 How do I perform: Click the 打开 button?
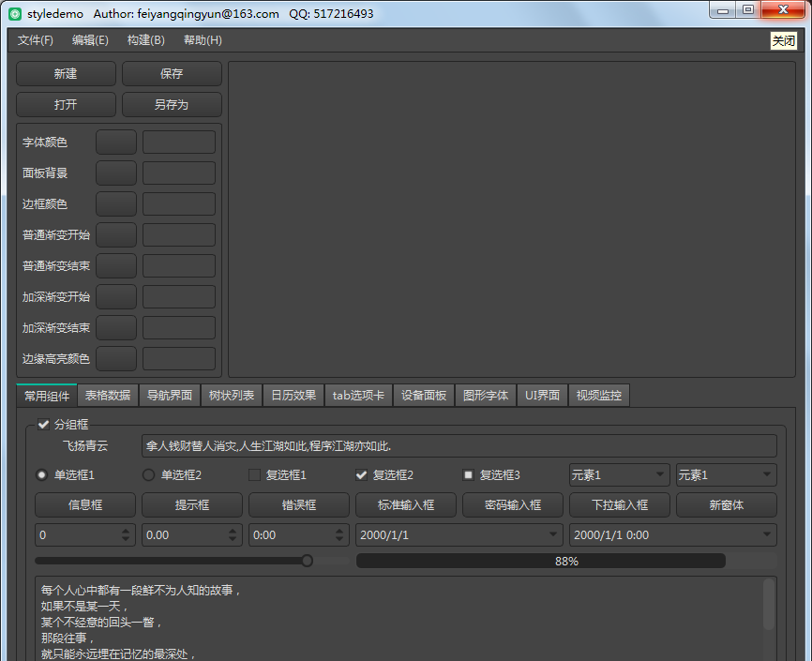click(66, 105)
